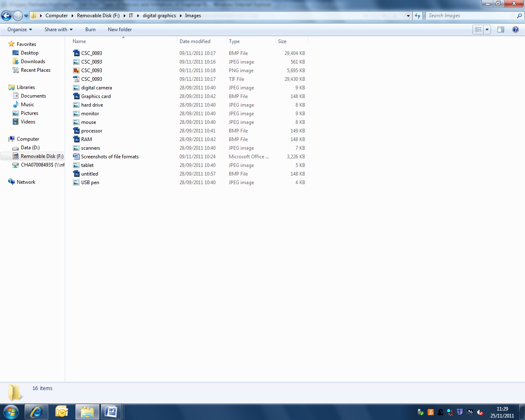Click the Search Images input field

click(x=470, y=16)
